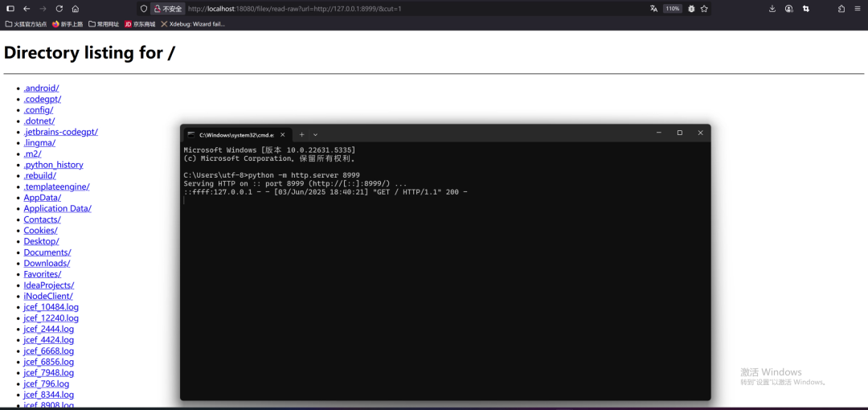This screenshot has height=410, width=868.
Task: Open the Desktop/ directory link
Action: click(41, 241)
